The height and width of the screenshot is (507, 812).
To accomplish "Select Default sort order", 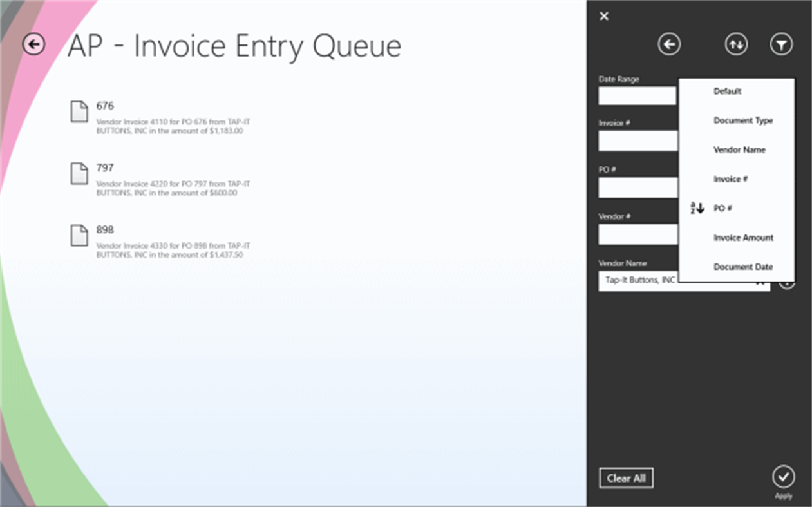I will click(727, 91).
